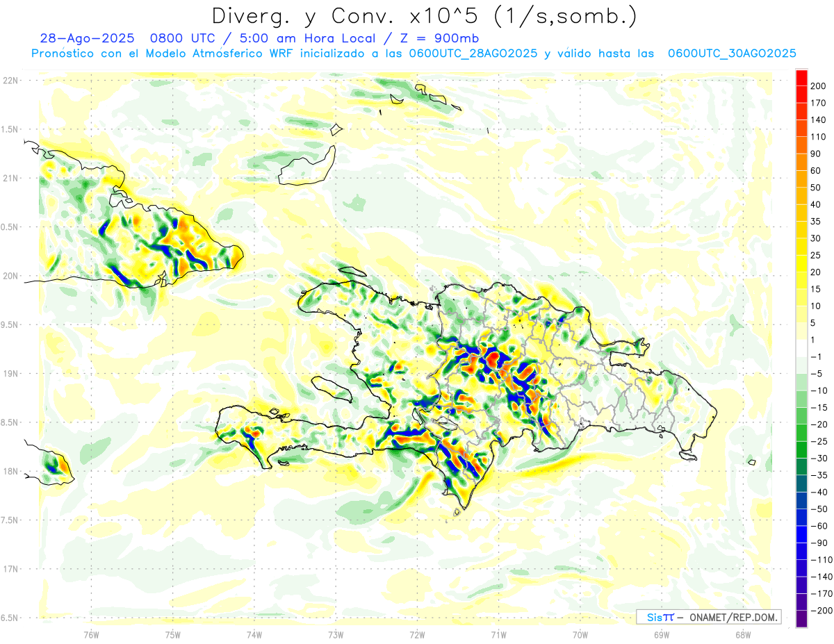Click the "SisTT - ONAMET/REP.DOM." credit box
This screenshot has height=644, width=834.
click(x=709, y=617)
